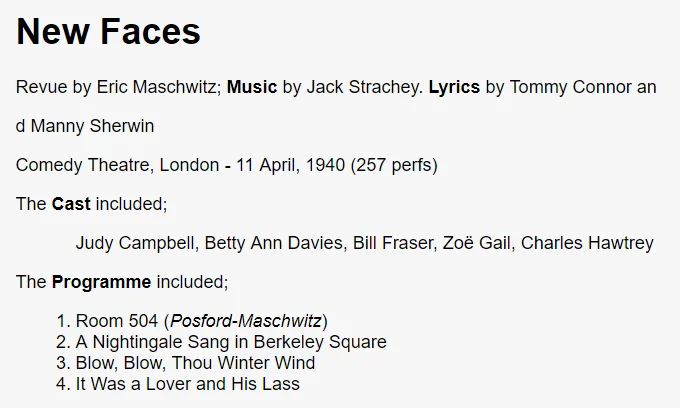This screenshot has width=680, height=408.
Task: Click the (257 perfs) text
Action: pos(394,165)
